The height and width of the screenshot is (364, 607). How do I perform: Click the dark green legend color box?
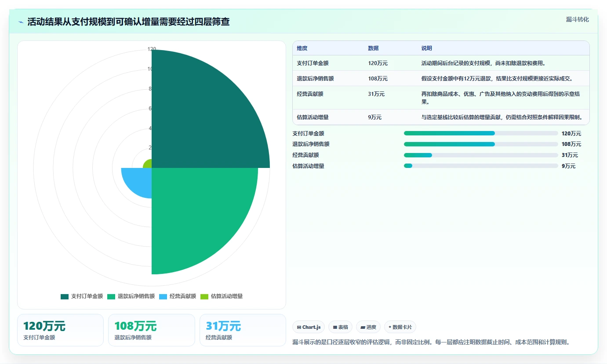(x=65, y=296)
